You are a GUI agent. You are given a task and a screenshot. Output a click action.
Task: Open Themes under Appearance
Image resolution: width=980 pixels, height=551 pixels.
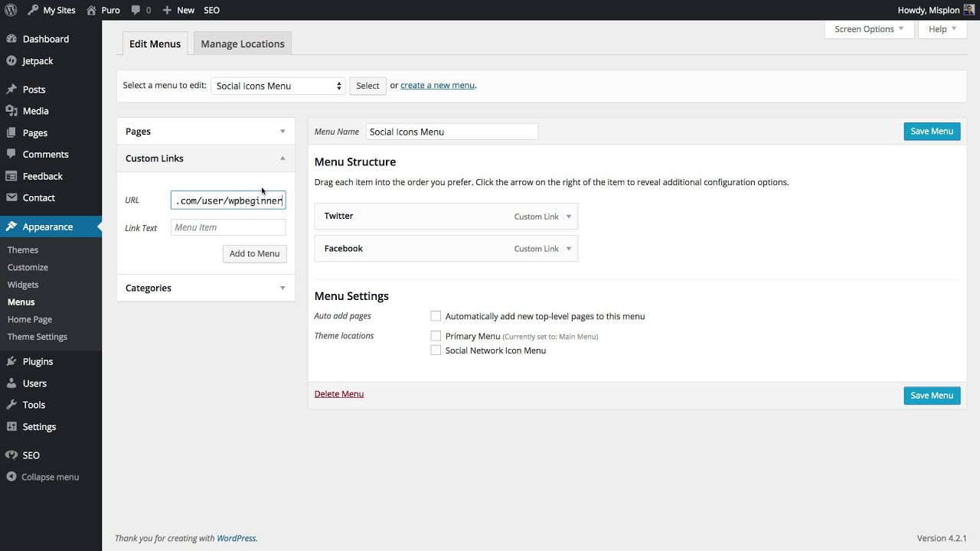[x=23, y=250]
